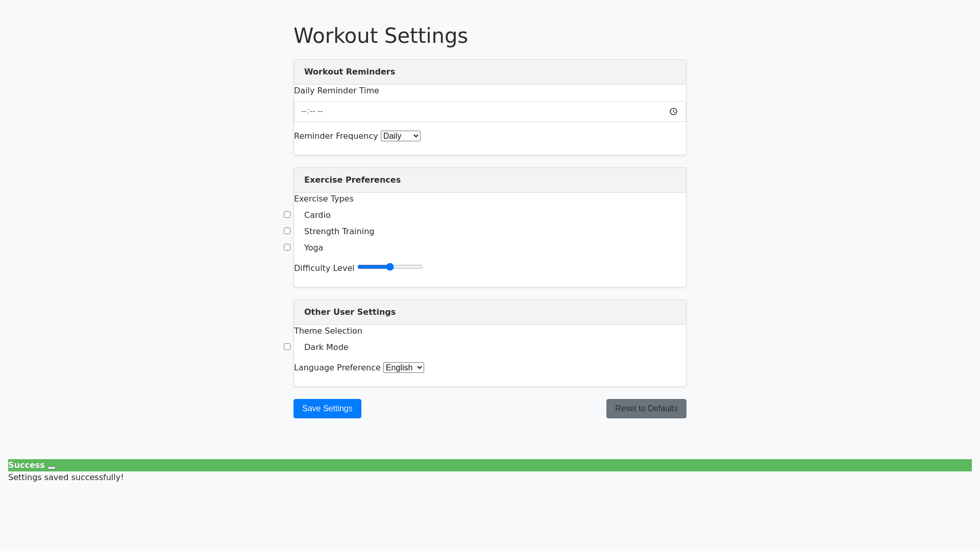This screenshot has width=980, height=551.
Task: Open the Reminder Frequency dropdown
Action: pos(400,136)
